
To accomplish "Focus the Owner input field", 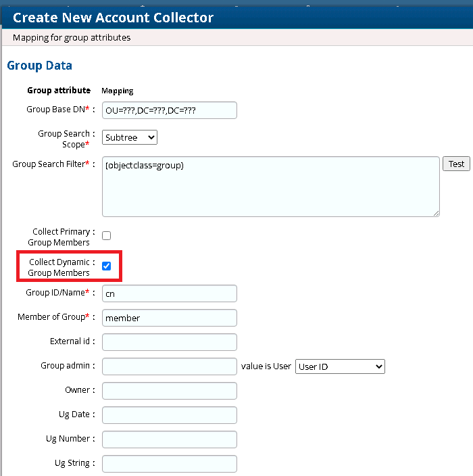I will tap(169, 391).
